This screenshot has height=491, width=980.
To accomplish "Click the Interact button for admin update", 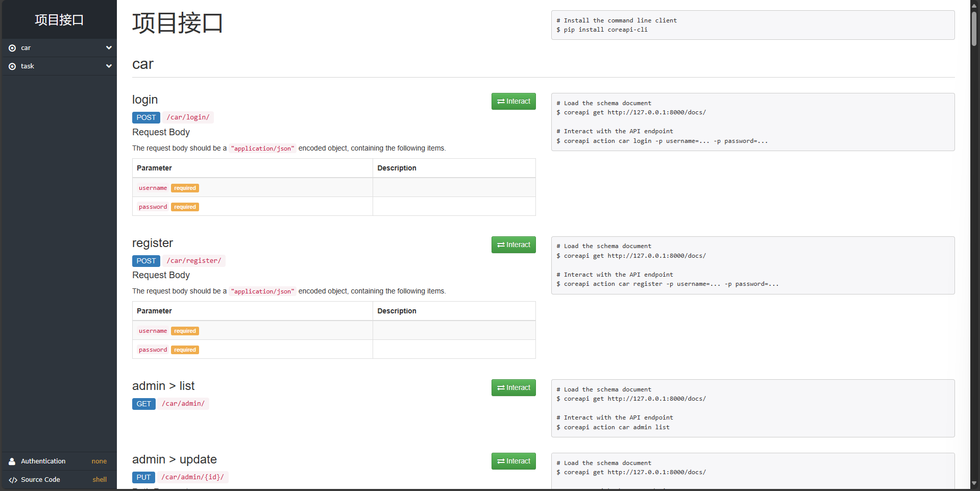I will [513, 461].
